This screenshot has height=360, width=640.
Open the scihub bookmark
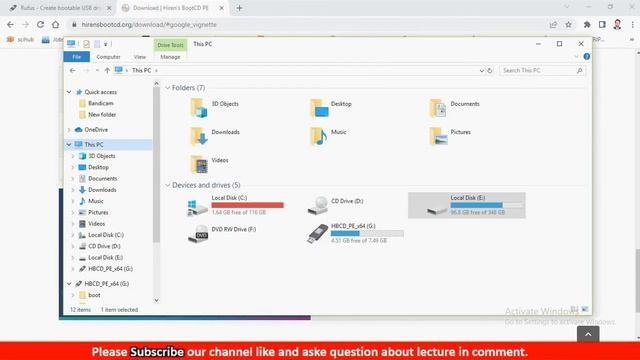pyautogui.click(x=20, y=40)
